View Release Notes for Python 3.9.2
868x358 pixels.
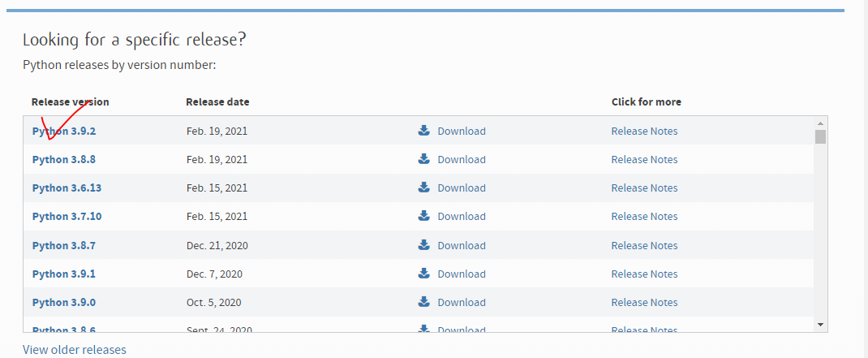644,132
